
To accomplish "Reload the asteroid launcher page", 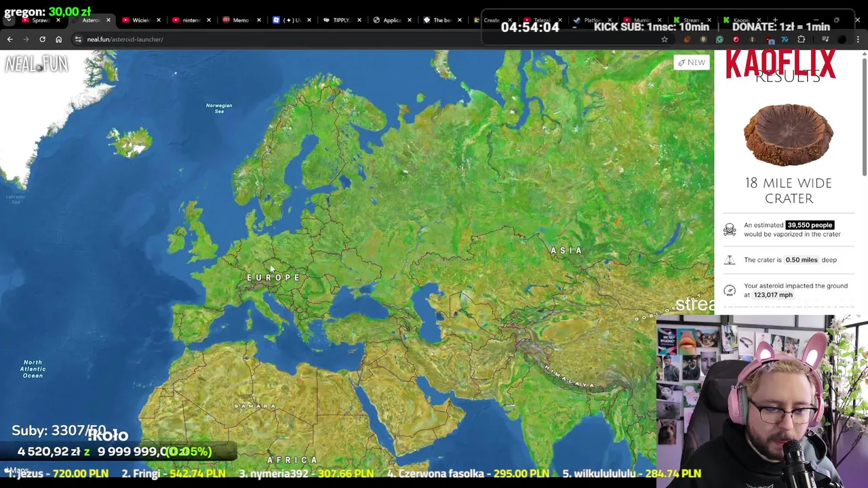I will tap(42, 39).
